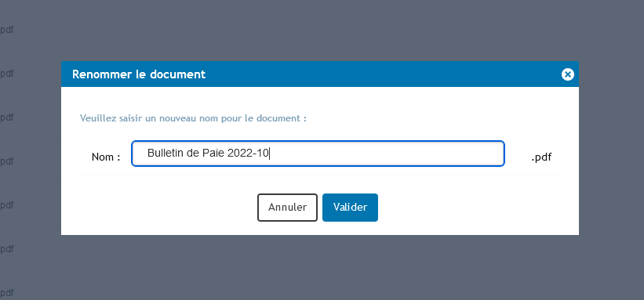The image size is (644, 300).
Task: Place cursor after 2022-10 in field
Action: [269, 154]
